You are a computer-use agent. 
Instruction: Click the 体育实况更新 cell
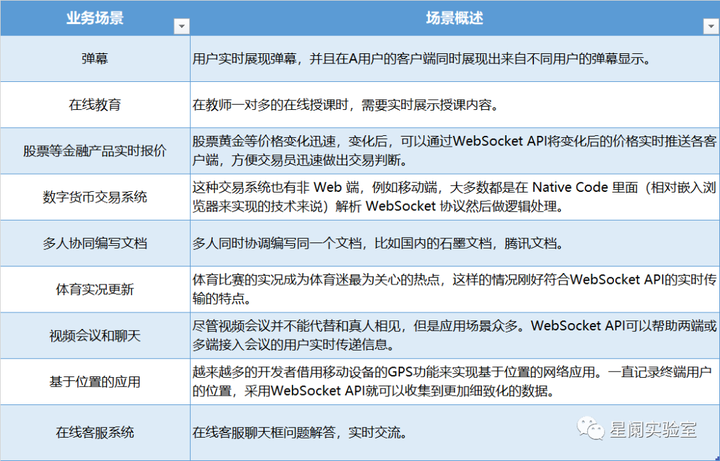tap(95, 289)
